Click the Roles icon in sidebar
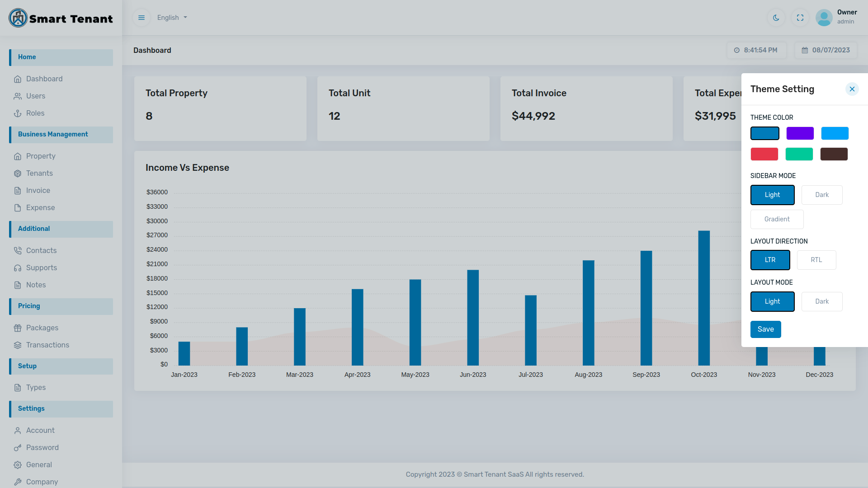868x488 pixels. point(18,113)
